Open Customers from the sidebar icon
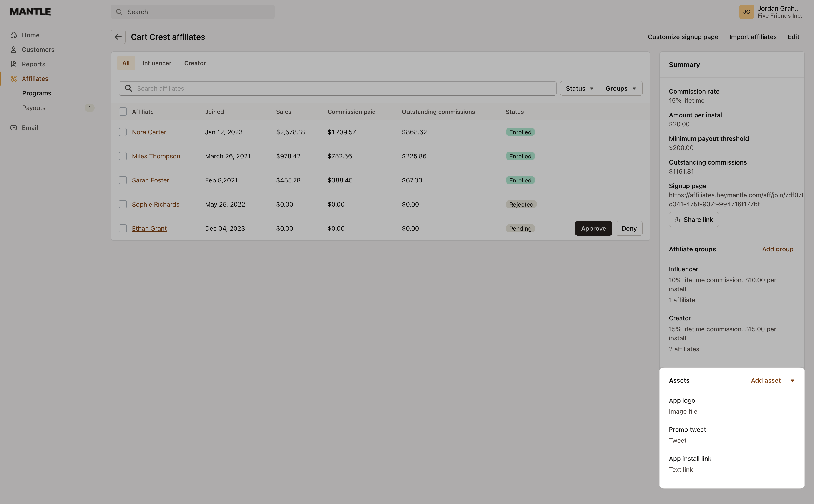Viewport: 814px width, 504px height. pos(14,49)
